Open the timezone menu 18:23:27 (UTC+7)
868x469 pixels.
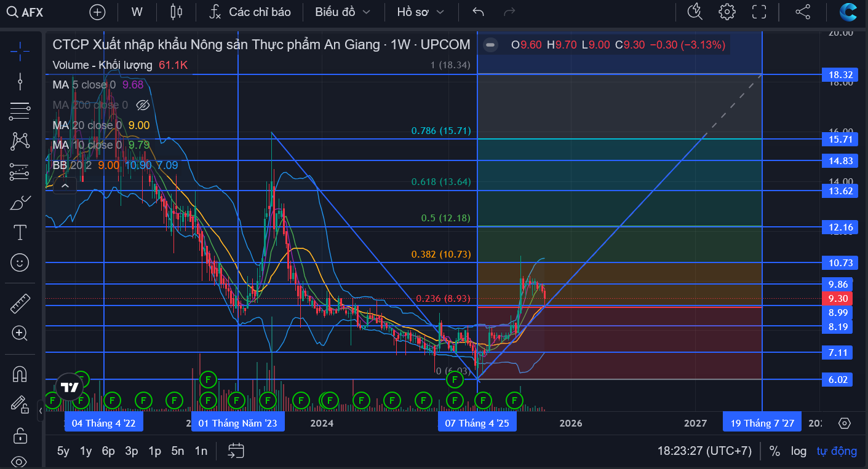click(x=704, y=451)
